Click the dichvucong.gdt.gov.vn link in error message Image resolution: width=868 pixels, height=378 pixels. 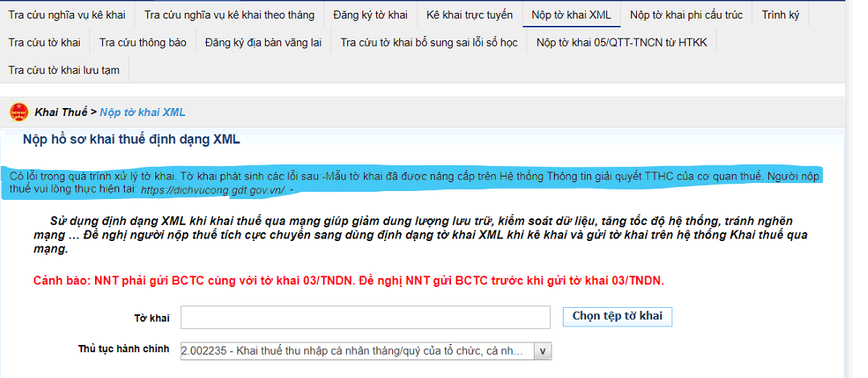pos(213,190)
